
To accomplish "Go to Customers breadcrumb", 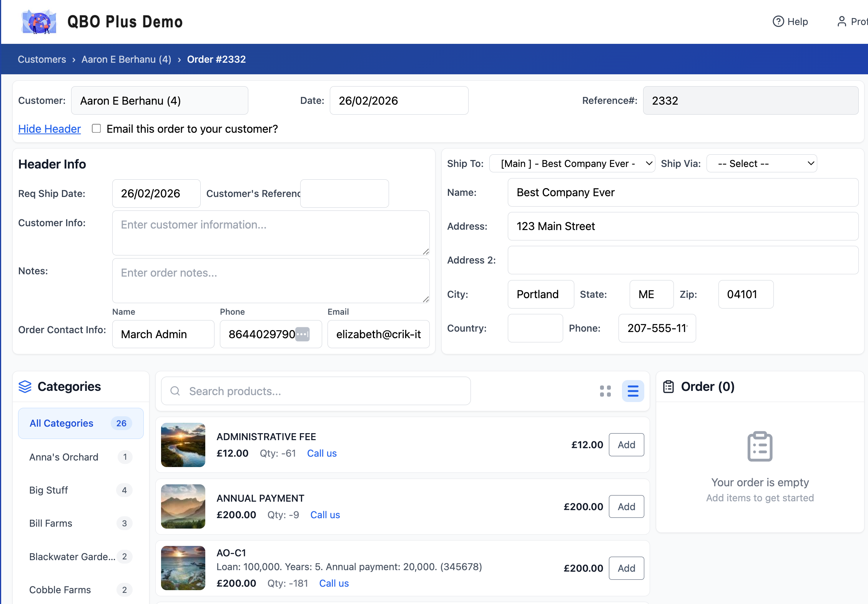I will [x=42, y=59].
